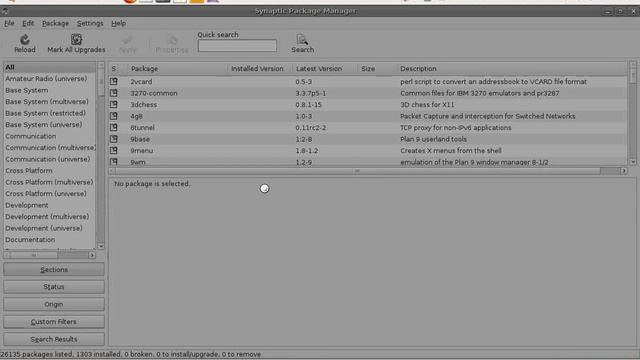The width and height of the screenshot is (640, 360).
Task: Open the Package menu
Action: coord(56,23)
